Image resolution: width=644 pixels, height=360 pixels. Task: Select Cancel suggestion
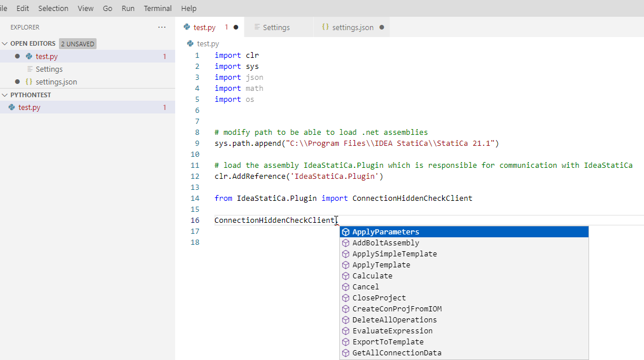pyautogui.click(x=464, y=287)
